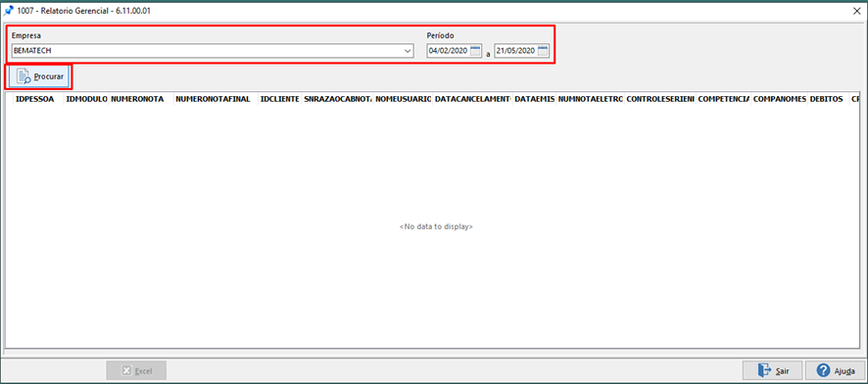
Task: Sort by NOMEUSUARIO column header
Action: point(403,99)
